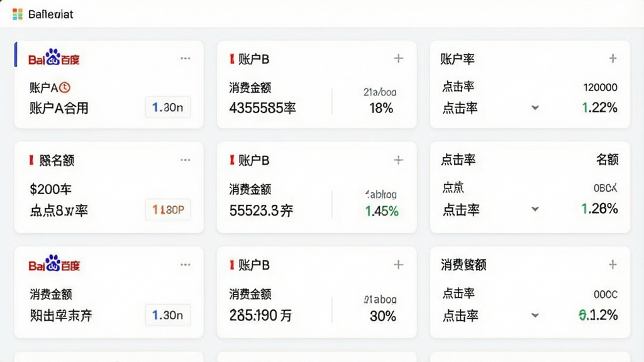Select the green 1.45% value
This screenshot has width=644, height=362.
382,211
